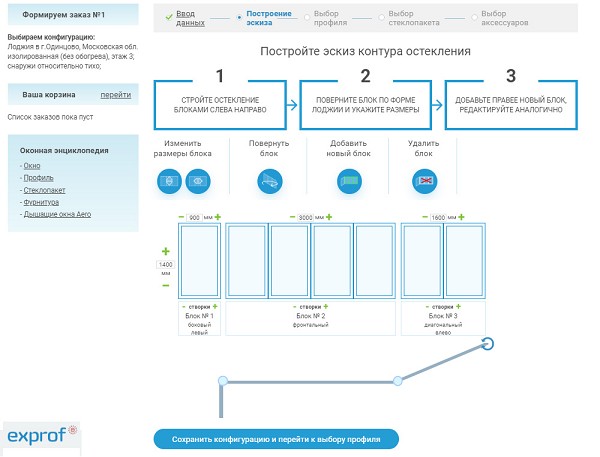Click the 1600 mm width field

(x=437, y=217)
